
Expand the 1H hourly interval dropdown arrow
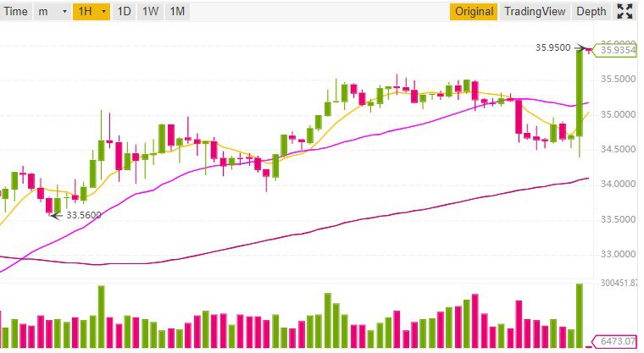(104, 12)
